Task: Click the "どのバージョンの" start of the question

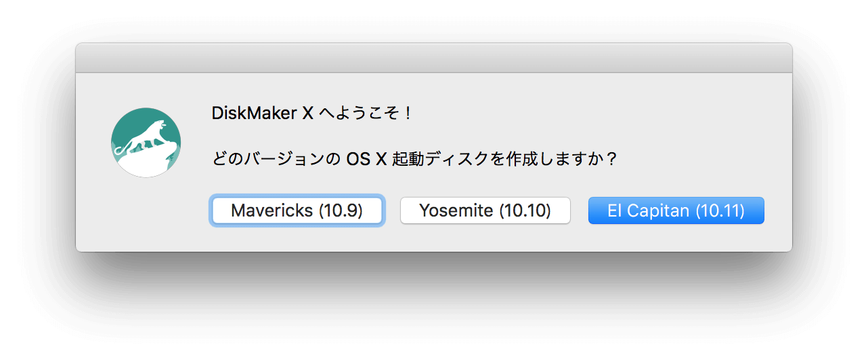Action: click(277, 160)
